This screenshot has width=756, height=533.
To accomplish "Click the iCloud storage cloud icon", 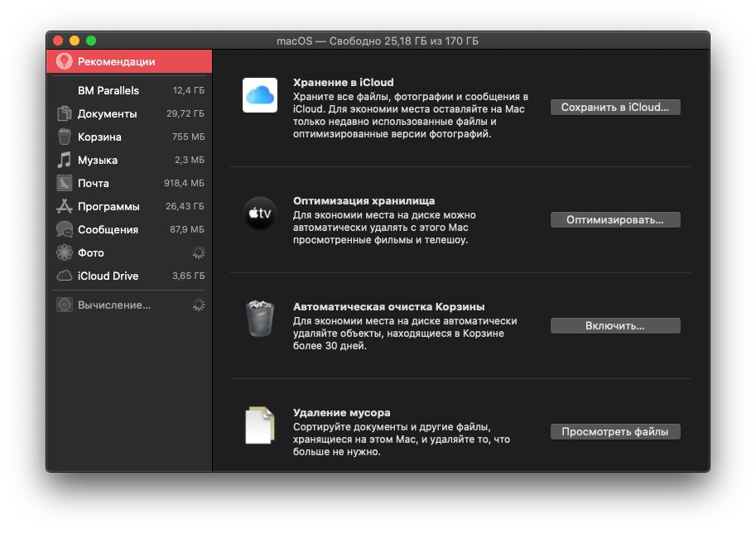I will tap(260, 95).
